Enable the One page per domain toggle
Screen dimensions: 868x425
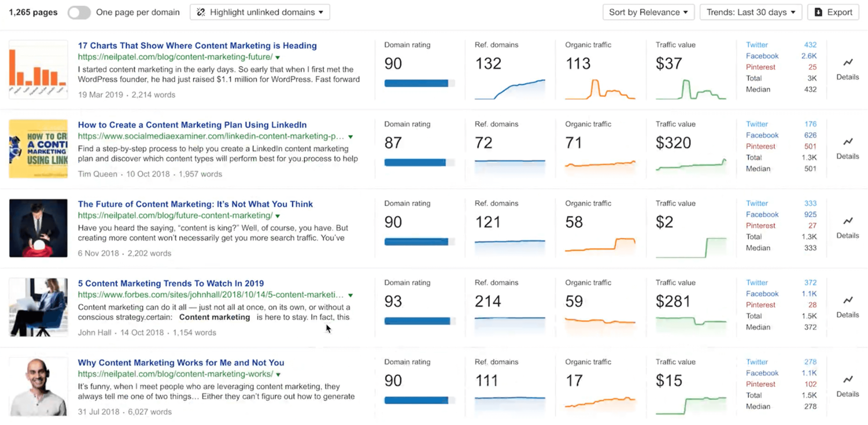point(79,12)
